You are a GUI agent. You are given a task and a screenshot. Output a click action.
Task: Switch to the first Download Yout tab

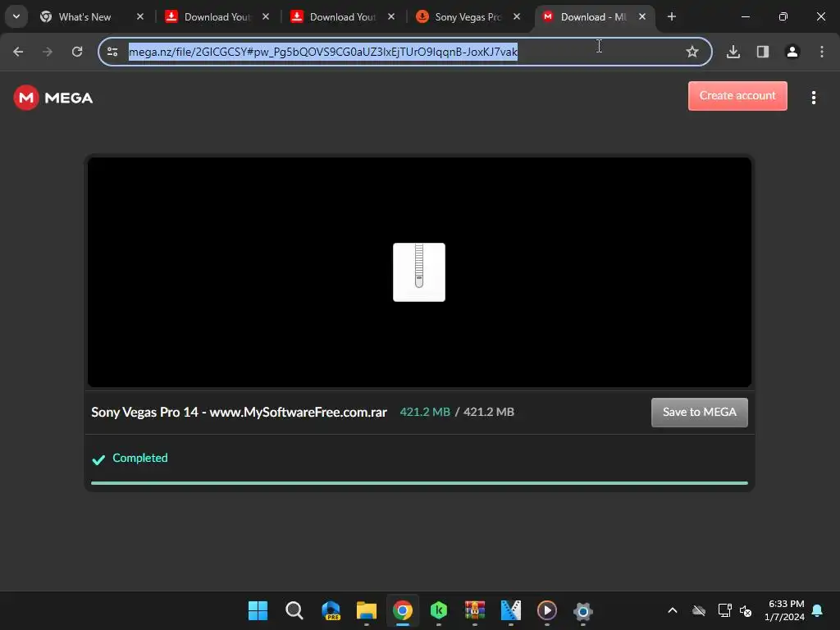[217, 16]
